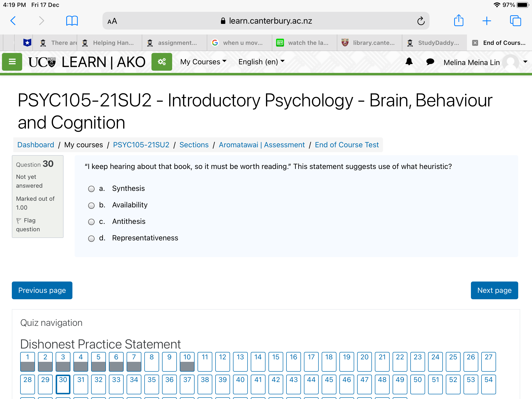Click the green hamburger menu button

(x=12, y=62)
